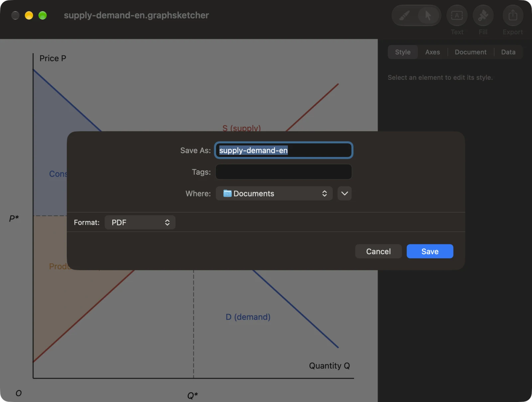Image resolution: width=532 pixels, height=402 pixels.
Task: Click the P* label on the axis
Action: pyautogui.click(x=14, y=218)
